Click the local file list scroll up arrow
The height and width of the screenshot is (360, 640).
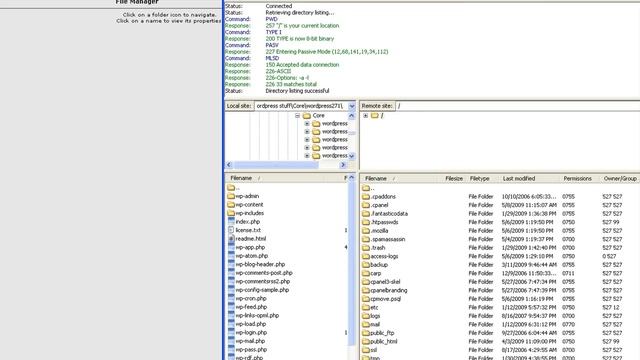(x=351, y=178)
